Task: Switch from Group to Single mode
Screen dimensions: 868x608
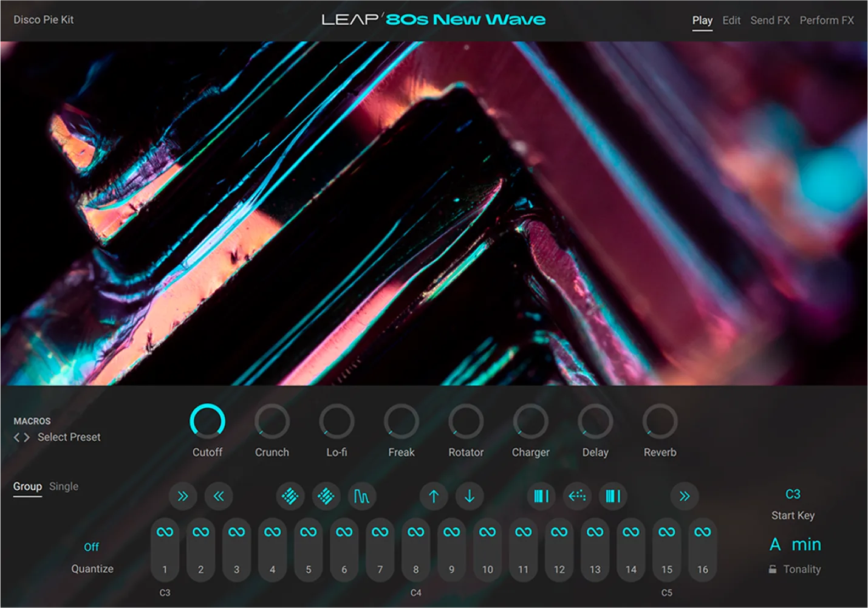Action: tap(64, 486)
